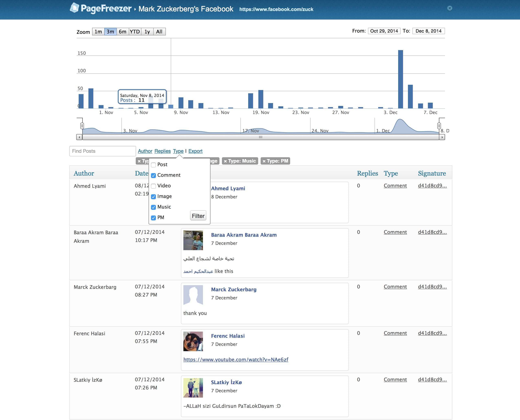Set chart zoom to All
The width and height of the screenshot is (520, 420).
[x=159, y=32]
